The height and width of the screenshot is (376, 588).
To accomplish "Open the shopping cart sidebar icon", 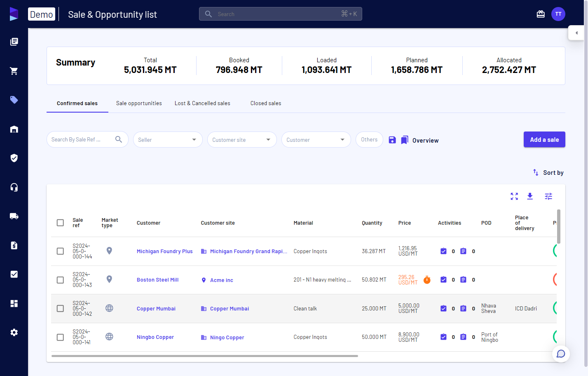I will [14, 71].
